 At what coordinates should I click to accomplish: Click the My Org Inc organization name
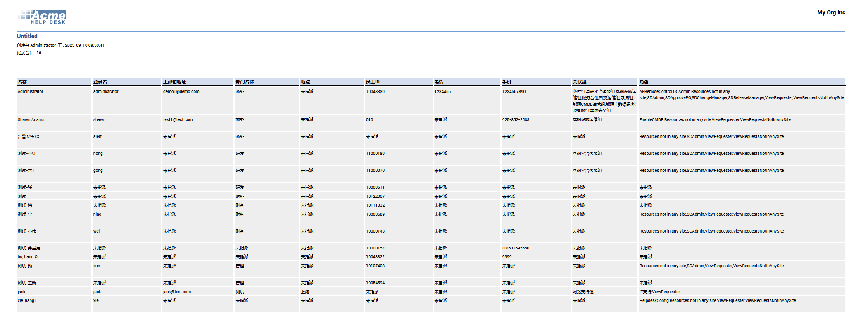831,12
